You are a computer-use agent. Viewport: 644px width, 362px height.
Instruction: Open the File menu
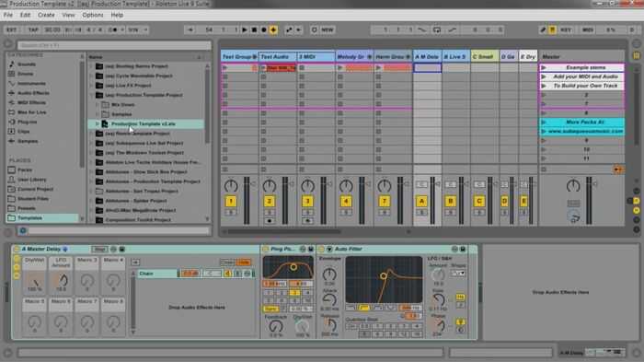point(8,15)
